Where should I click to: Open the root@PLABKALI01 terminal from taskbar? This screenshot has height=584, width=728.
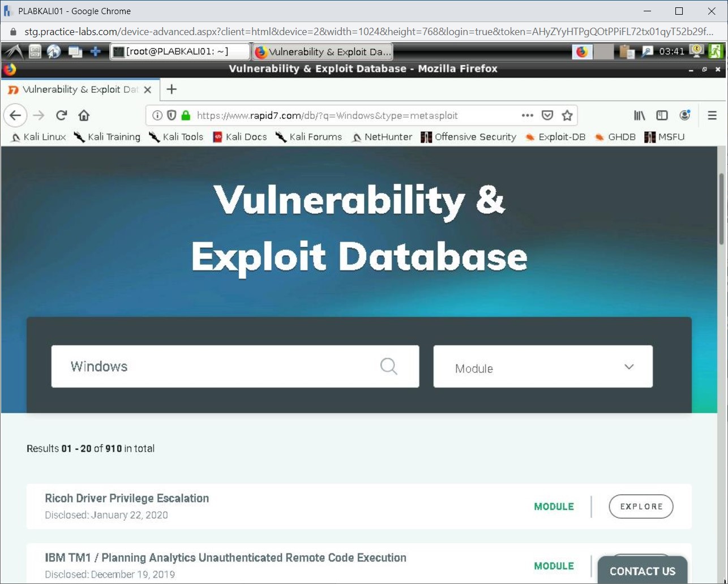pos(180,51)
